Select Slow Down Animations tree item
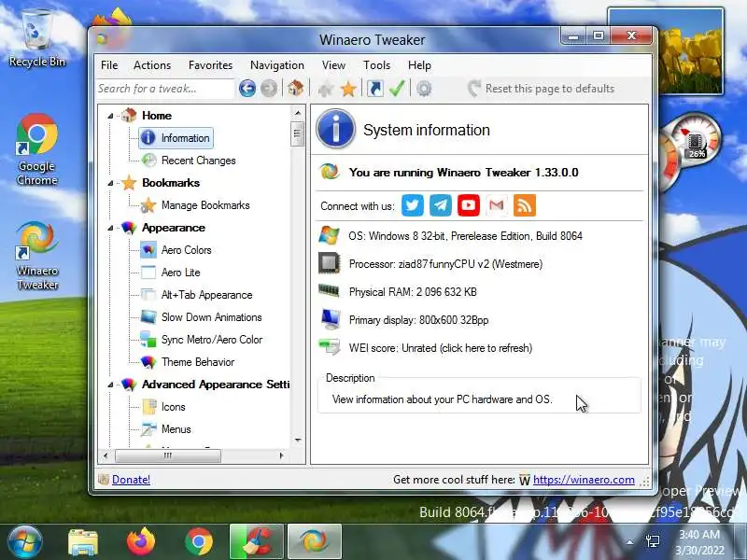The height and width of the screenshot is (560, 747). click(x=202, y=317)
